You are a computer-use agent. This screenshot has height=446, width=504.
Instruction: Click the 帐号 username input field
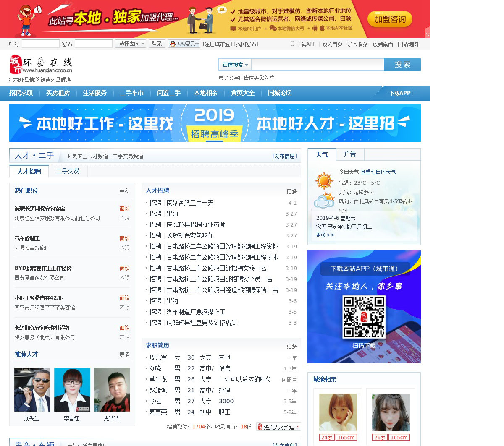[x=41, y=44]
